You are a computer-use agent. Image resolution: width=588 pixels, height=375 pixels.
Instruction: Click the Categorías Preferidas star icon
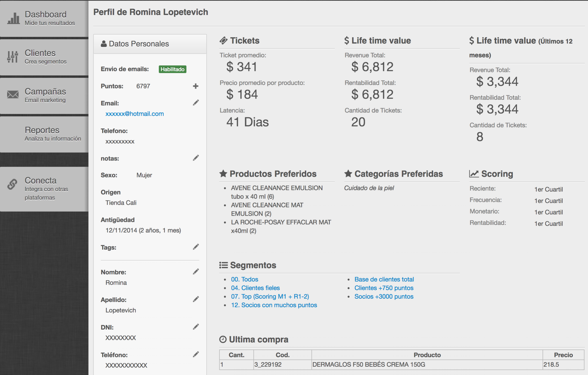(348, 173)
